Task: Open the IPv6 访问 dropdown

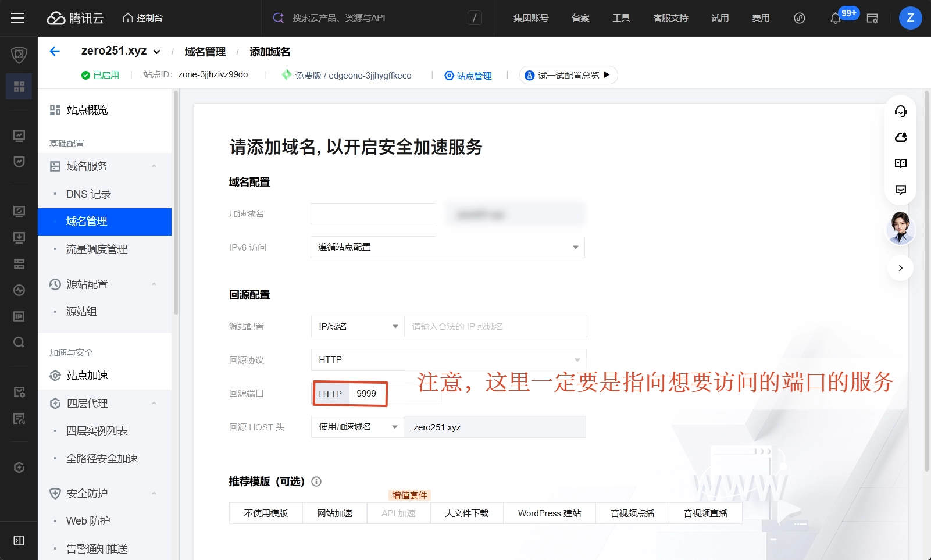Action: click(447, 247)
